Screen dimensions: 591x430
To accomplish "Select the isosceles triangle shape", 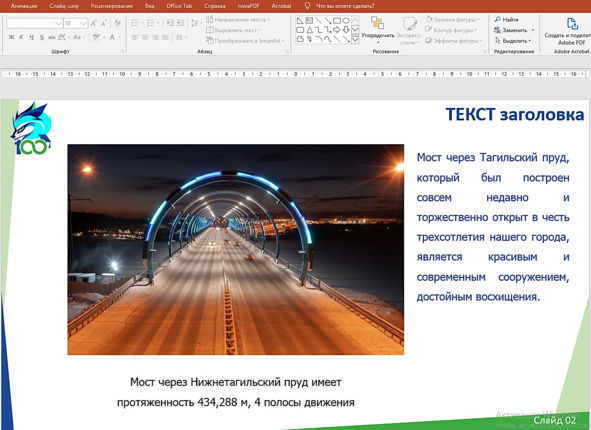I will (x=309, y=30).
